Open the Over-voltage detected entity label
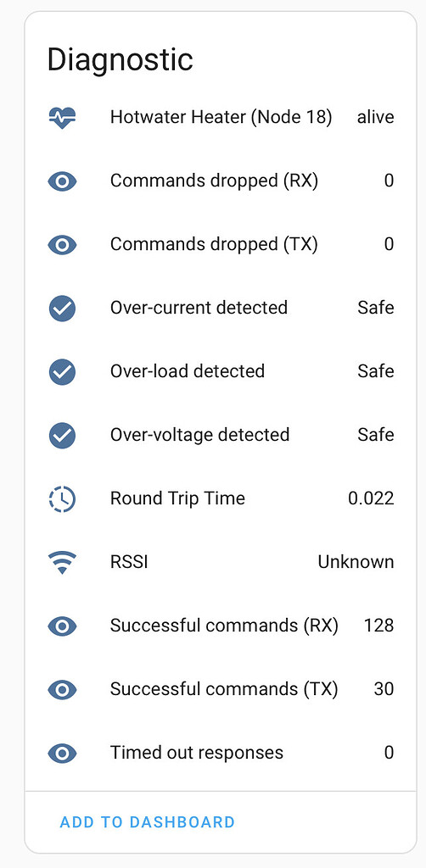This screenshot has width=426, height=868. 199,435
